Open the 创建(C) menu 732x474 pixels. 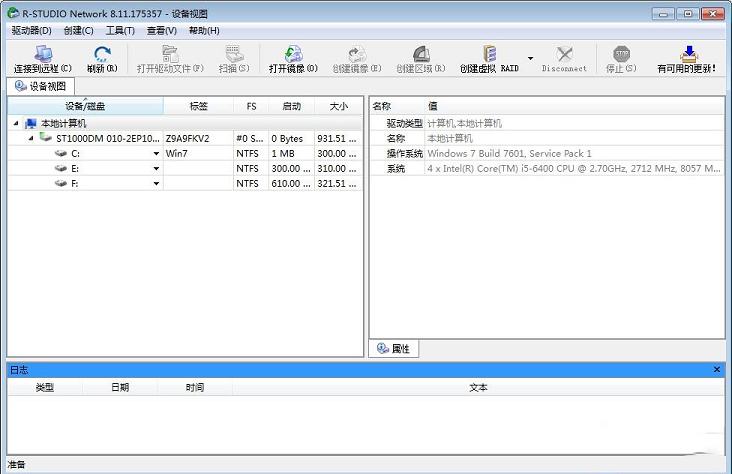click(78, 31)
